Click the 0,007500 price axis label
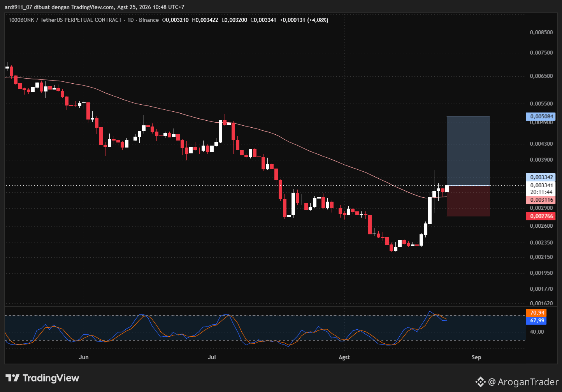 pyautogui.click(x=541, y=53)
